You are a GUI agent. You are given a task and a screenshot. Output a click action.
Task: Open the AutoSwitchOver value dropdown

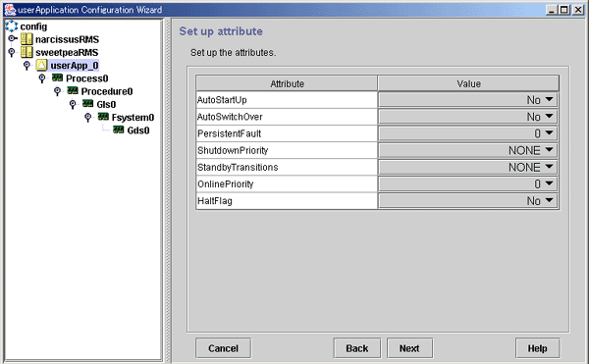pyautogui.click(x=468, y=117)
